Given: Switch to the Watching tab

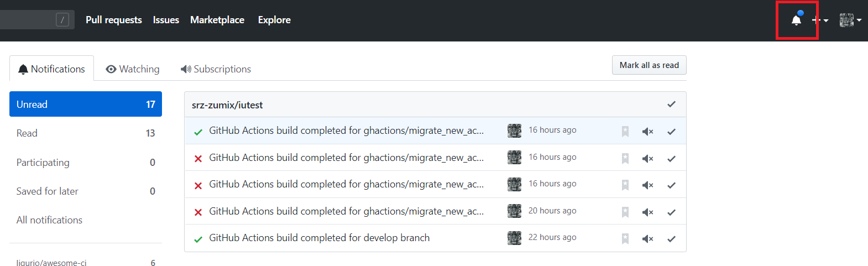Looking at the screenshot, I should coord(133,69).
